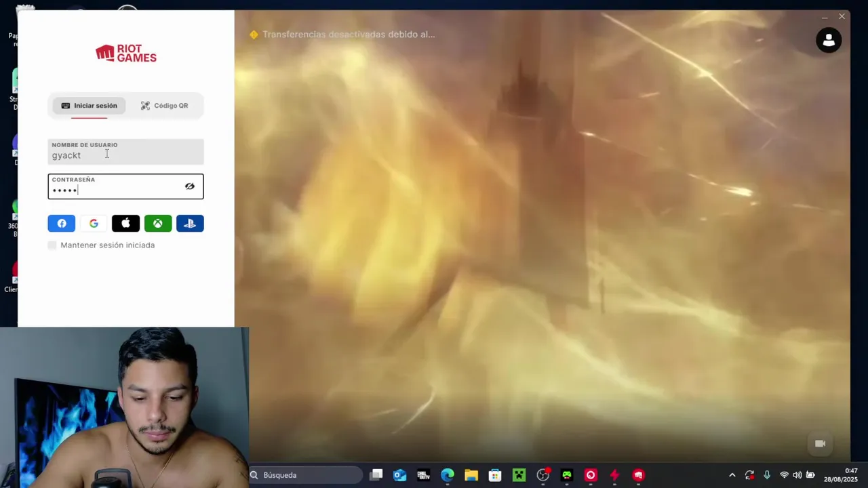This screenshot has width=868, height=488.
Task: Click the Riot Games logo
Action: 126,54
